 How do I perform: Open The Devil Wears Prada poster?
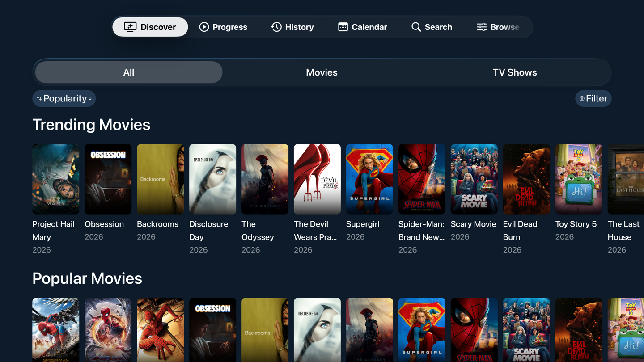coord(317,179)
